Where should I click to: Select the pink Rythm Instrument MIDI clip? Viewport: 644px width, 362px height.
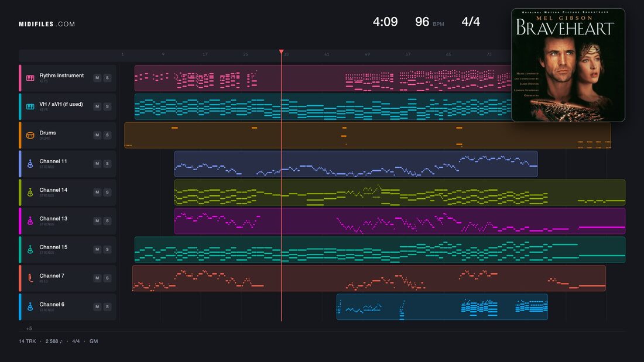point(323,78)
